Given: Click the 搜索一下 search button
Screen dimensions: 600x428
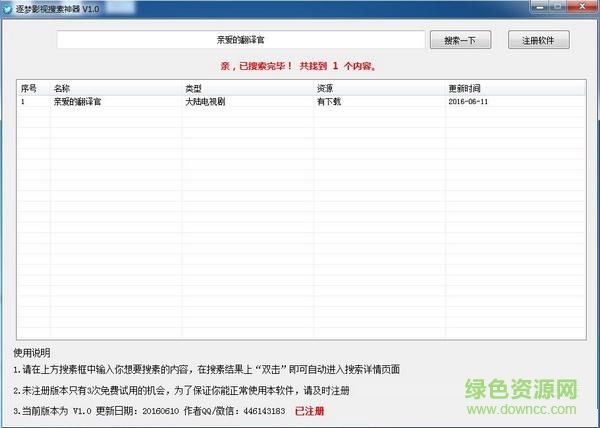Looking at the screenshot, I should [460, 40].
